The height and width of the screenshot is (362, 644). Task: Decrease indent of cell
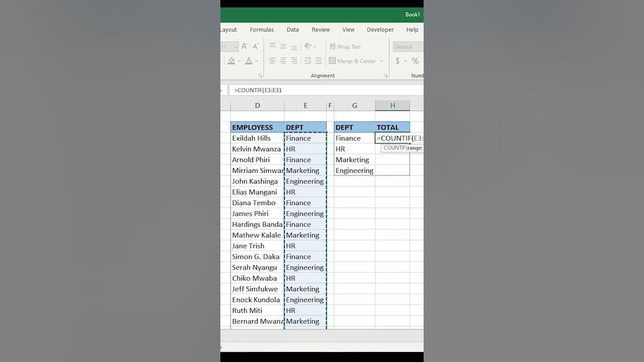coord(308,61)
